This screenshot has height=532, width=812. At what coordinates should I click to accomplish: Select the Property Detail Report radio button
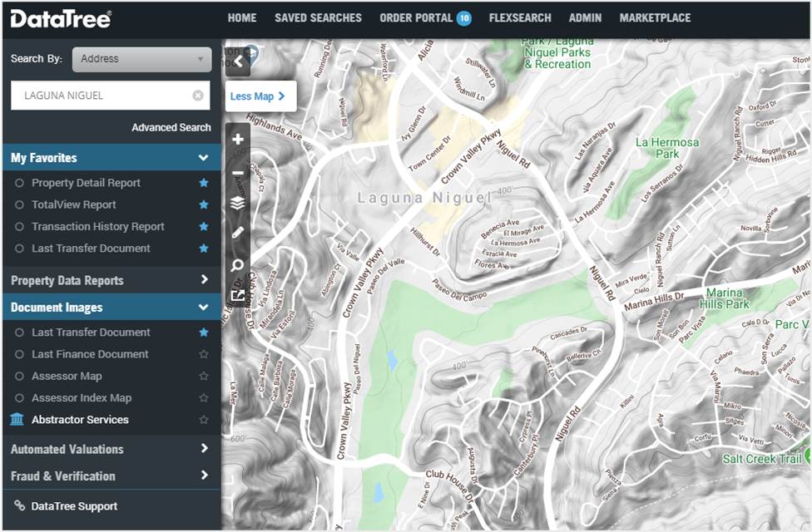pyautogui.click(x=19, y=183)
